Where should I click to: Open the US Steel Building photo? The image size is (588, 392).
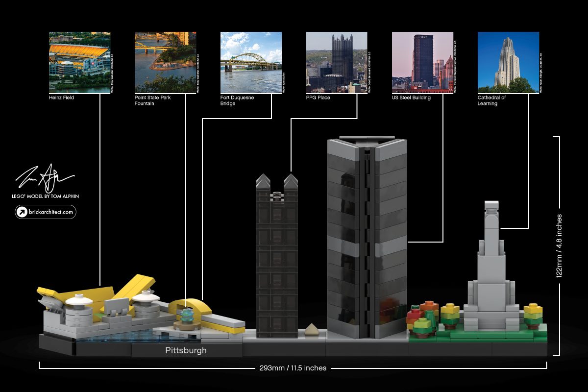pos(422,61)
